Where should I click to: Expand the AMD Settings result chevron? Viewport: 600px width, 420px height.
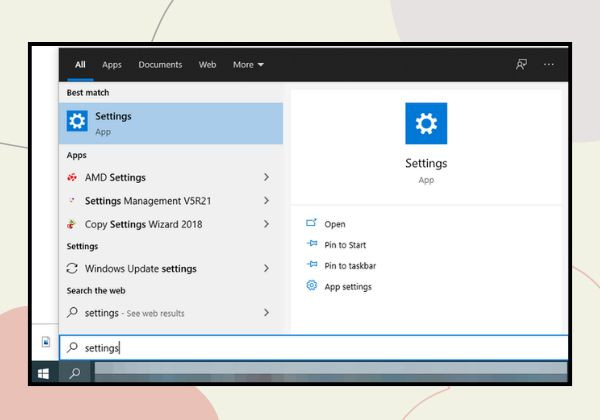click(266, 177)
